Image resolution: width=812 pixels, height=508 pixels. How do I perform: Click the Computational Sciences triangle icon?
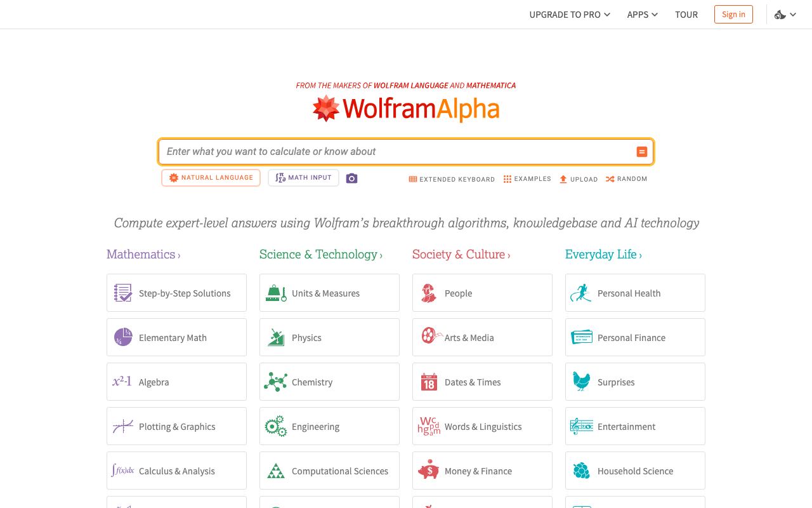tap(276, 471)
